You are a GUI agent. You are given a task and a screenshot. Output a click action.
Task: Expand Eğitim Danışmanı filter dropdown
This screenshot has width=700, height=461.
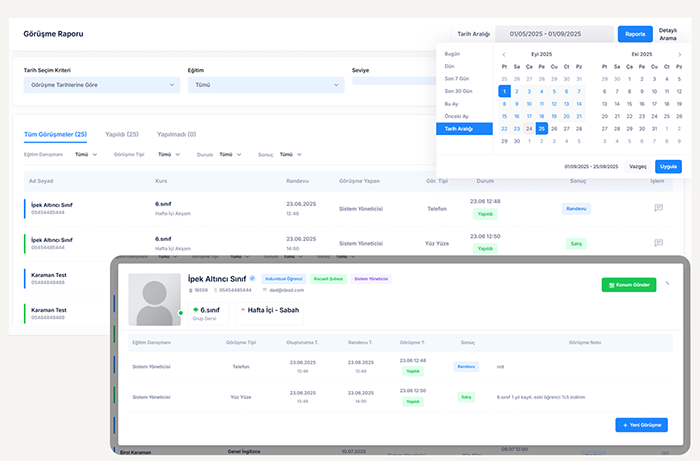(x=85, y=155)
